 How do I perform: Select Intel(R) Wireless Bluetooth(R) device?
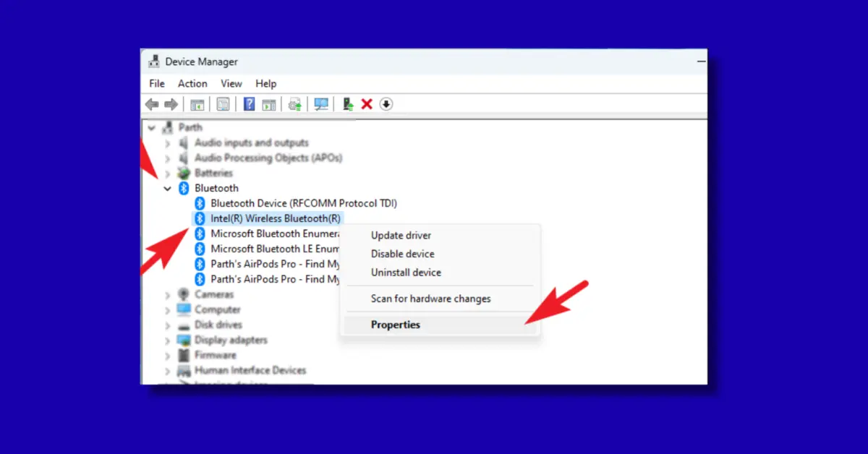click(x=275, y=218)
